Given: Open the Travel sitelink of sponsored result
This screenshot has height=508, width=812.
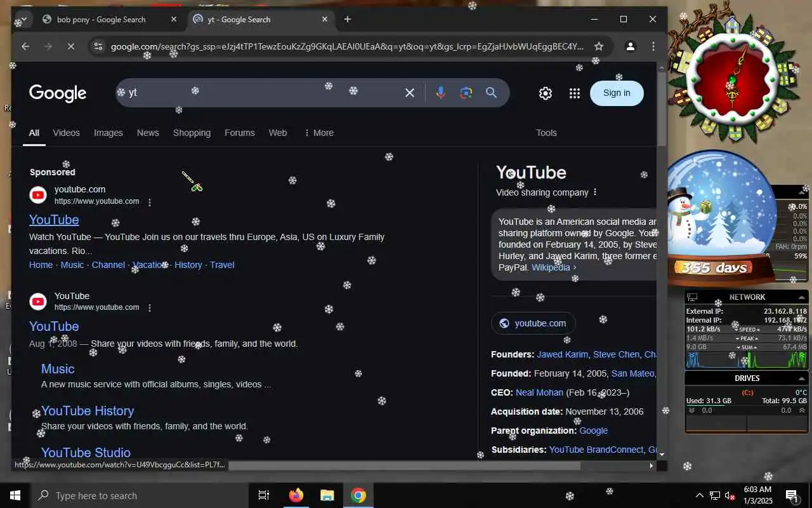Looking at the screenshot, I should click(222, 265).
